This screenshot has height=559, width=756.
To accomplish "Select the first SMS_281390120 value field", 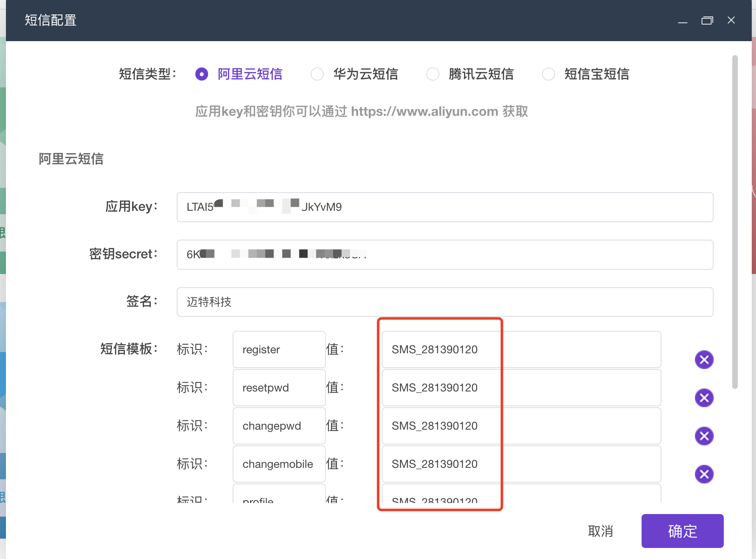I will 521,349.
